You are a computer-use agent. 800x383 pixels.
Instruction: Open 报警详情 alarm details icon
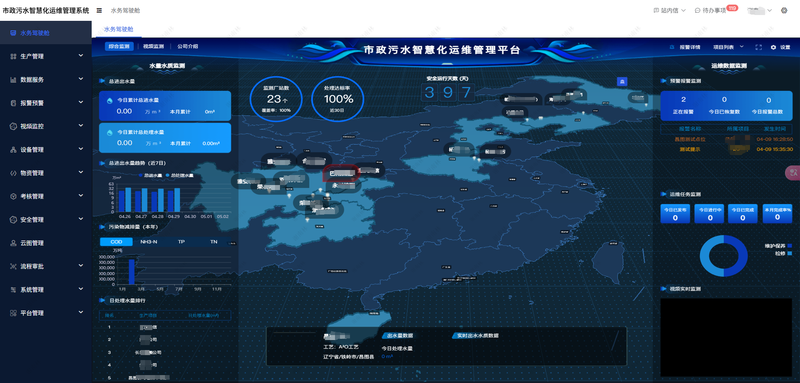point(672,47)
